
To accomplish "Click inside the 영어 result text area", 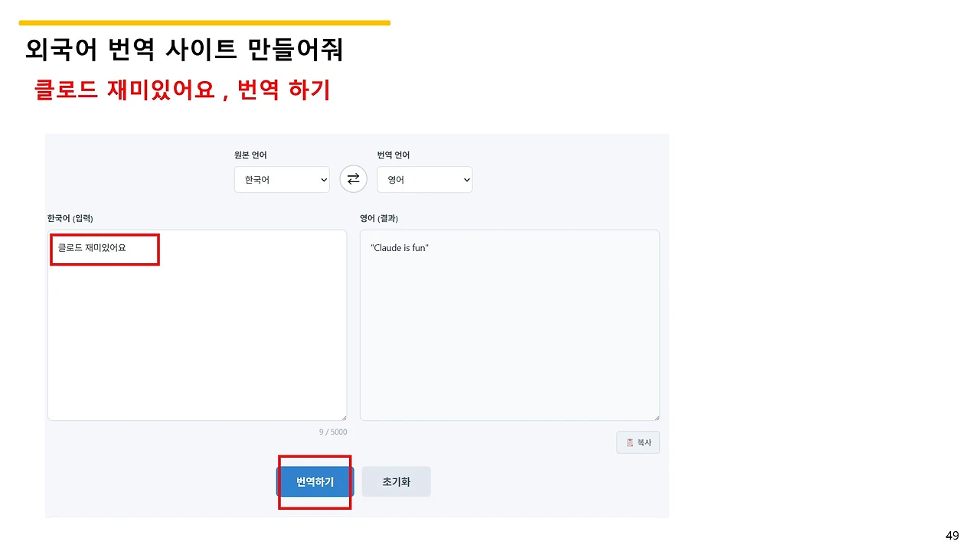I will coord(509,325).
